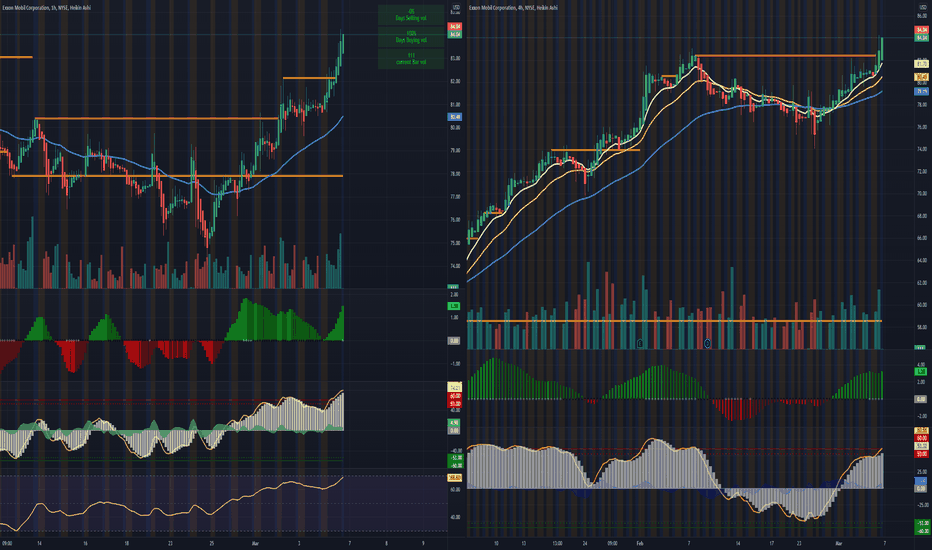932x550 pixels.
Task: Select the Days Buying vol table cell
Action: tap(411, 37)
